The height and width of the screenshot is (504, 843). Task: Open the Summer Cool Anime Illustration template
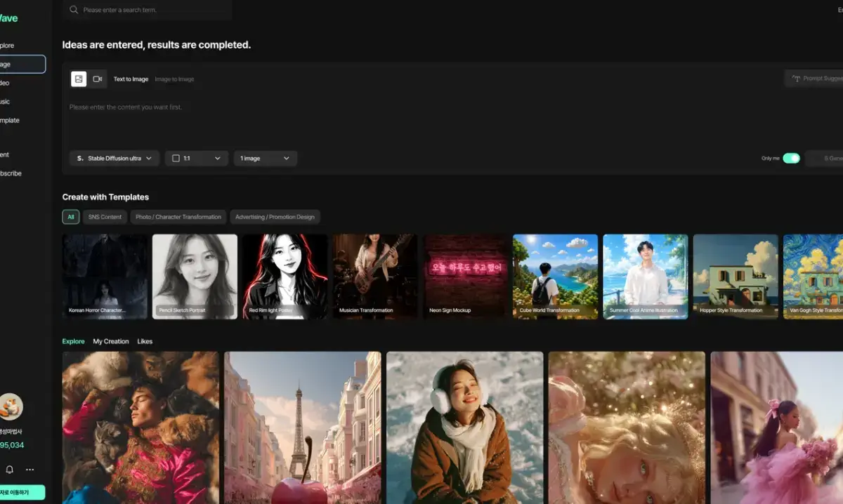[646, 277]
